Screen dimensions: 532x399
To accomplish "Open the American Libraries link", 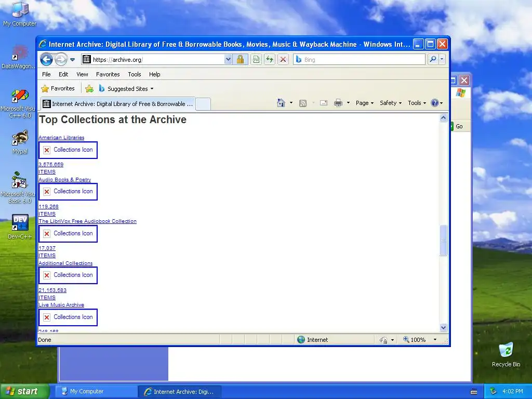I will click(61, 137).
